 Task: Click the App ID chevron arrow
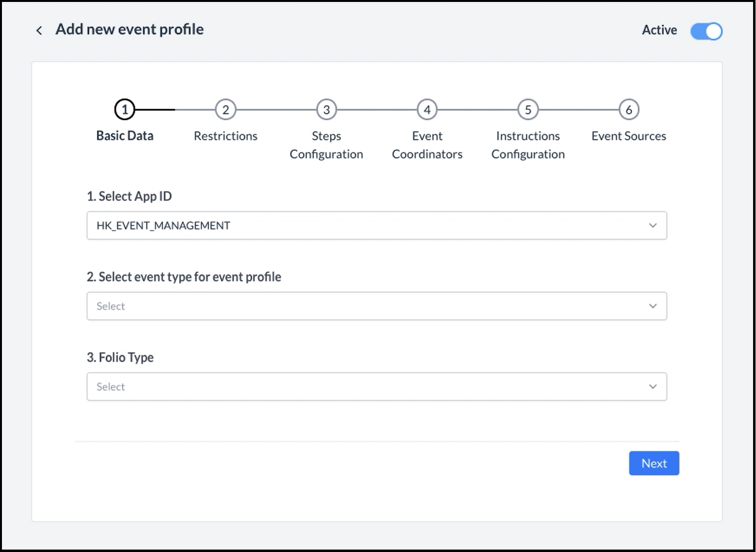[653, 225]
